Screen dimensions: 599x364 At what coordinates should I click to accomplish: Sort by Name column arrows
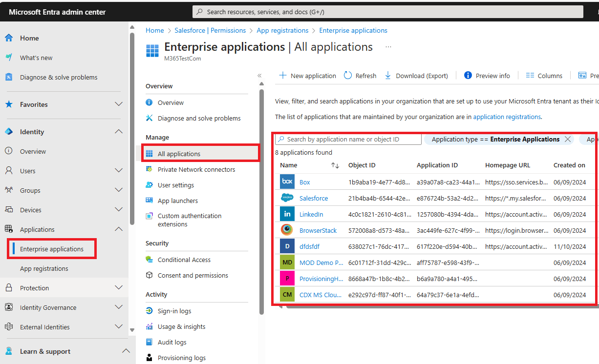click(x=335, y=165)
